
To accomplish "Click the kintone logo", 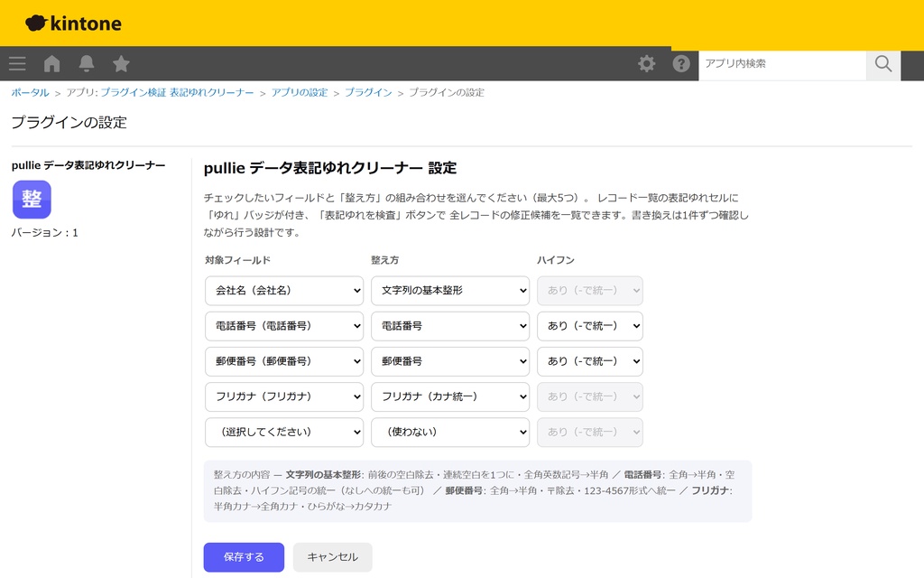I will (x=73, y=23).
